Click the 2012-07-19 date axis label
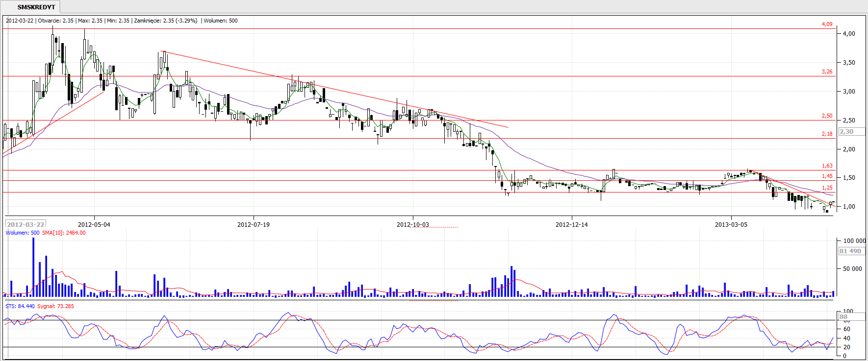The width and height of the screenshot is (868, 361). 254,225
